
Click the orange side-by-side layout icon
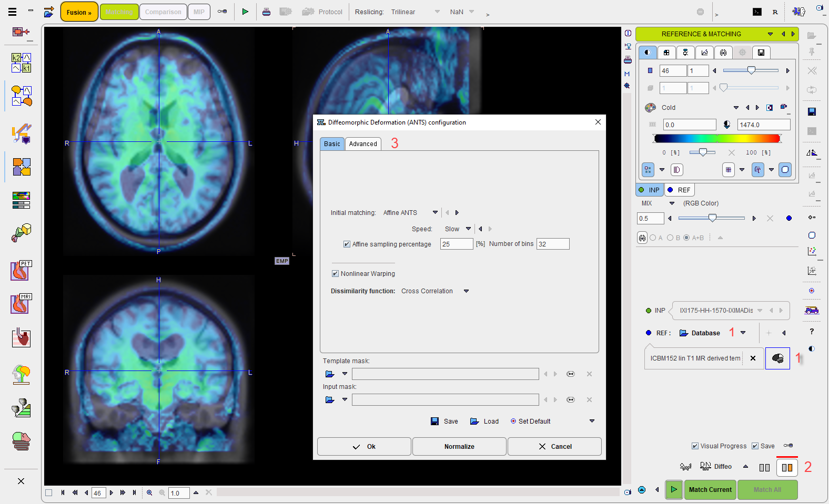787,467
